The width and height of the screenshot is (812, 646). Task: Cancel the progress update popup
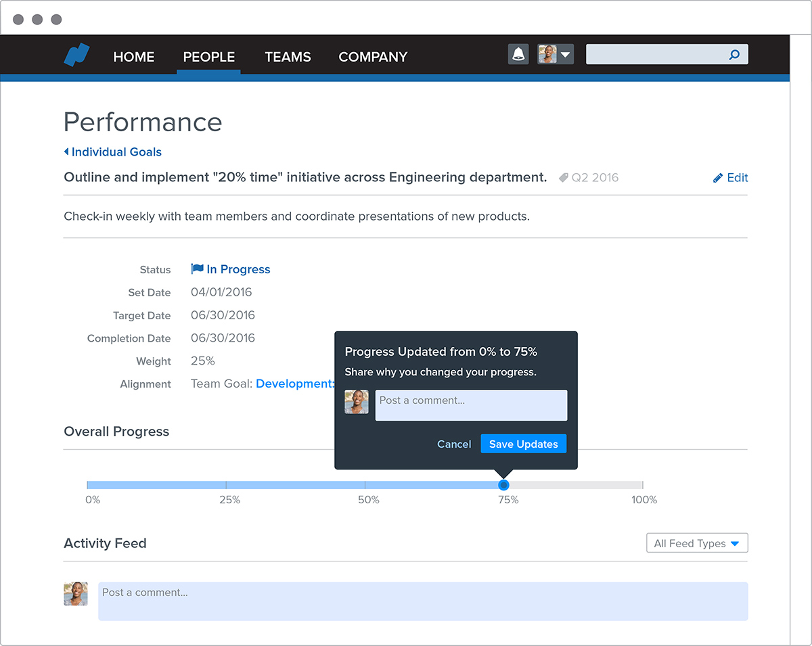454,444
